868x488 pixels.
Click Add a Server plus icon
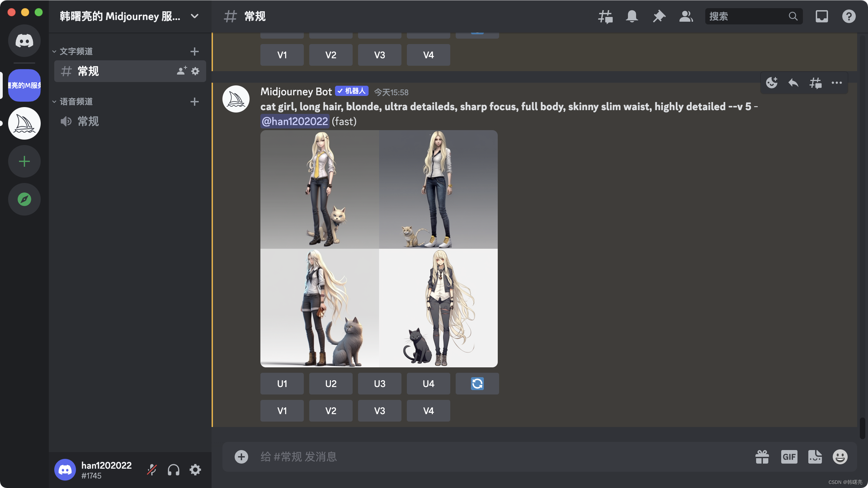(x=24, y=161)
